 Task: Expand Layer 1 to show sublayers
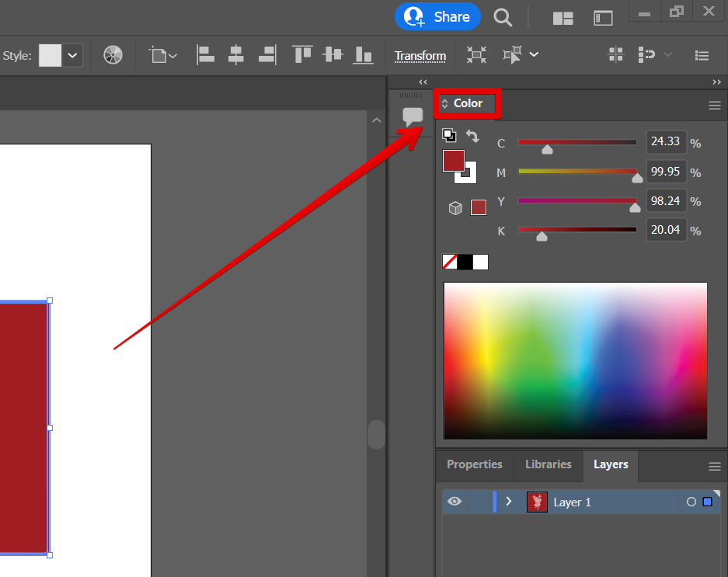click(509, 502)
